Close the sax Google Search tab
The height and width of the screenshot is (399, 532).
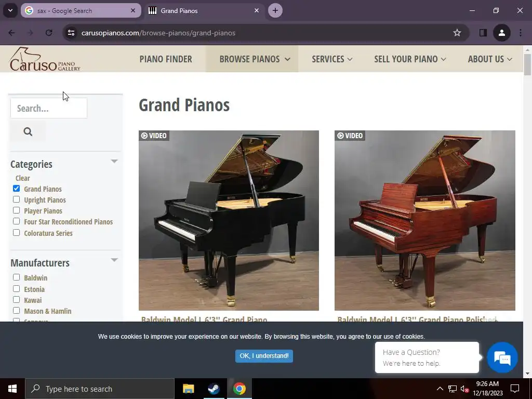[x=133, y=10]
